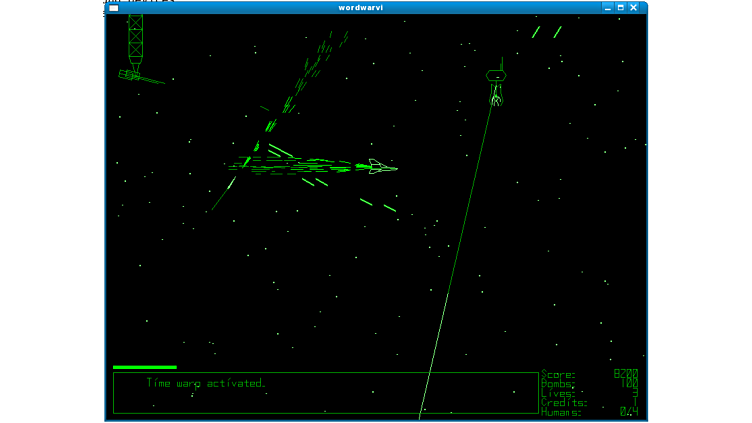Click the 'Time warp activated.' message
This screenshot has width=752, height=423.
tap(206, 383)
